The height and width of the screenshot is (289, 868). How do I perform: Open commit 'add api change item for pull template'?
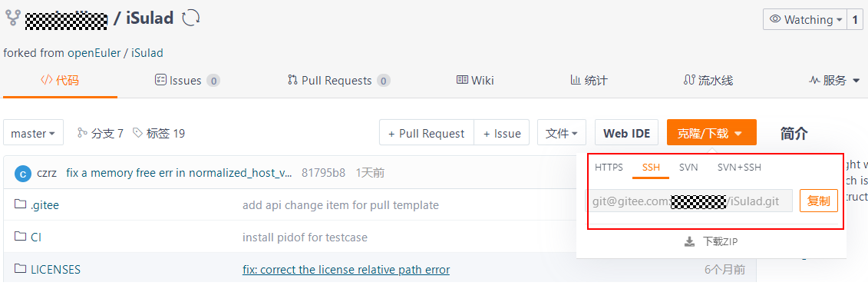click(341, 204)
